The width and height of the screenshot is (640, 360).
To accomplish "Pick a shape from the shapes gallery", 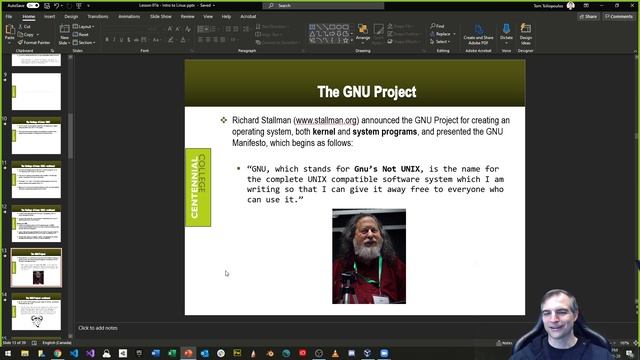I will coord(329,34).
